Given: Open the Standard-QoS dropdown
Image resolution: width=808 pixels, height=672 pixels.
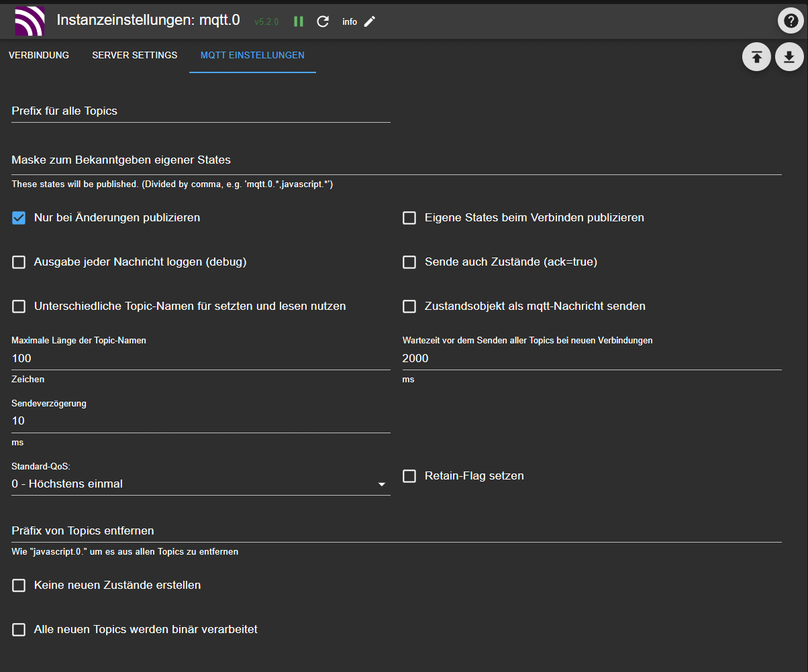Looking at the screenshot, I should (x=201, y=484).
